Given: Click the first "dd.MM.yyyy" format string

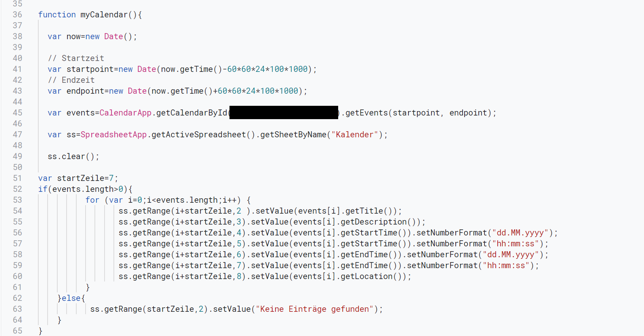Looking at the screenshot, I should pyautogui.click(x=520, y=233).
